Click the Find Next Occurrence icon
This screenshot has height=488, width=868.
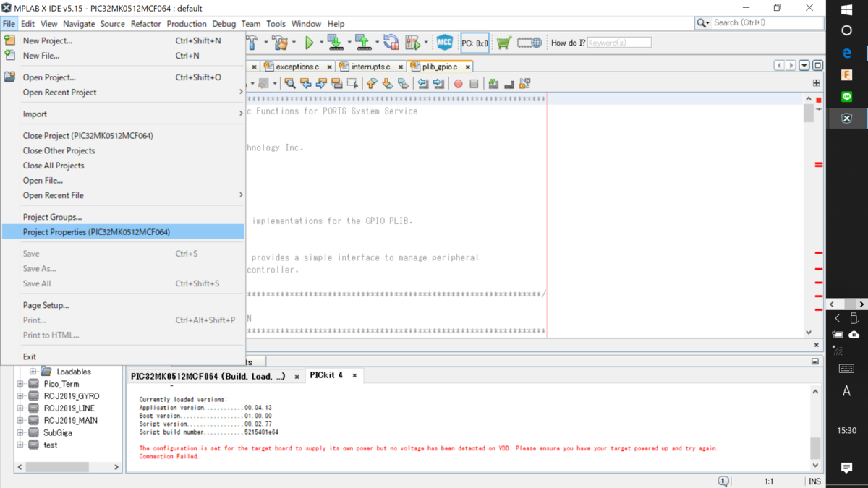(321, 84)
